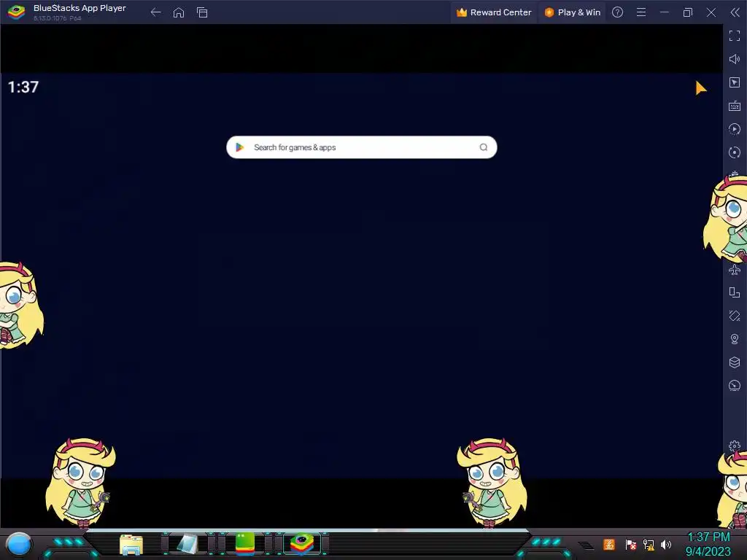Open File Explorer from the taskbar
This screenshot has height=560, width=747.
coord(131,545)
